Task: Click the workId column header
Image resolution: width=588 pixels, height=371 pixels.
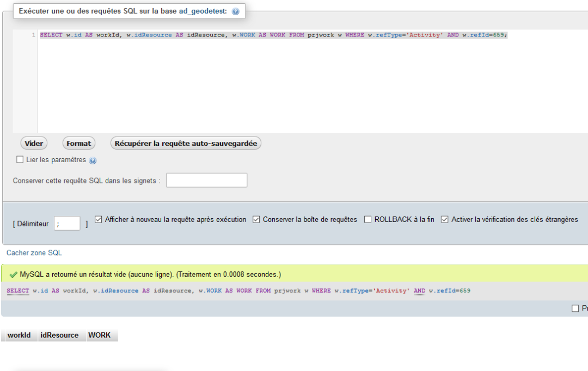Action: tap(19, 335)
